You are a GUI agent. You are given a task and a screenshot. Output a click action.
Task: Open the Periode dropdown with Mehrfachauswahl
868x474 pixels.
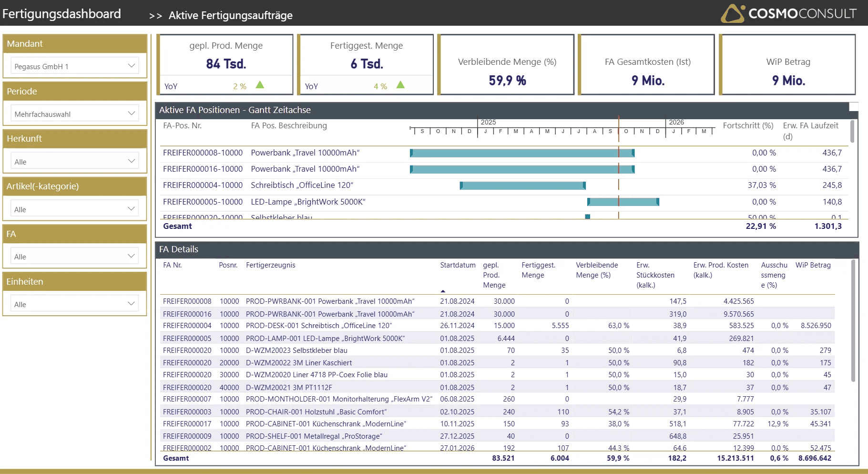coord(75,113)
